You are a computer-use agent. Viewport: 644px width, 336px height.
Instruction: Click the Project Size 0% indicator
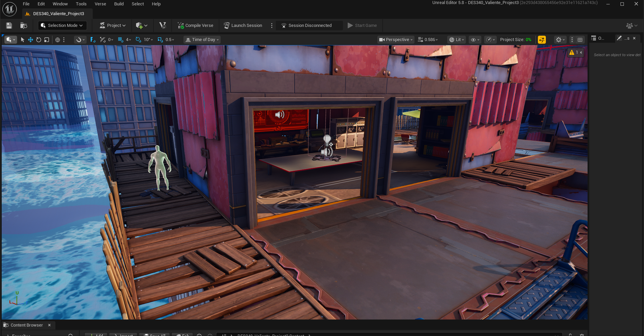tap(516, 40)
